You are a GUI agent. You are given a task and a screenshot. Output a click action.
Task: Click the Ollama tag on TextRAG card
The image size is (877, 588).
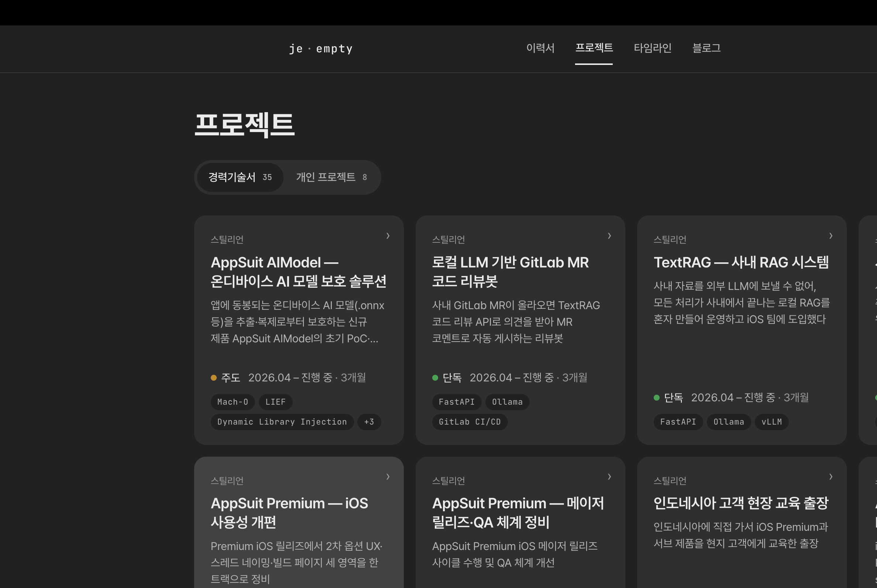(x=729, y=422)
